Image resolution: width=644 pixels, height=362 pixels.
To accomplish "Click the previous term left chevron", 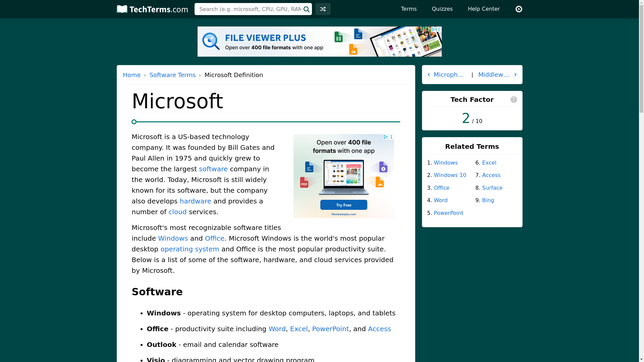I will tap(429, 75).
